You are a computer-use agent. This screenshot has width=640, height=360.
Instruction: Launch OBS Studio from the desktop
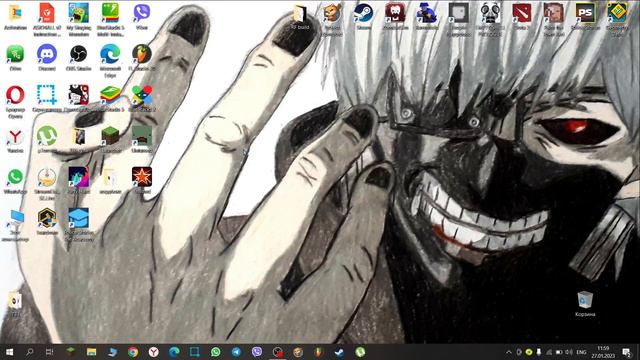tap(78, 54)
